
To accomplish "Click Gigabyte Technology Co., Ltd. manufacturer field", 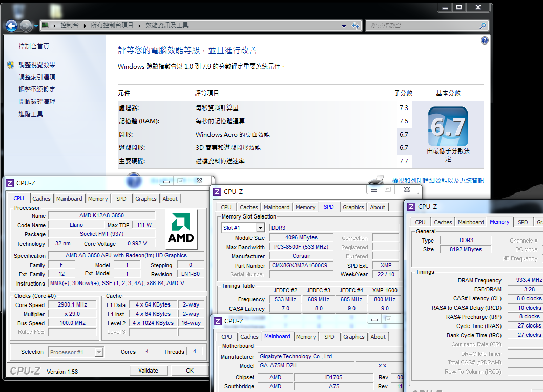I will click(331, 356).
